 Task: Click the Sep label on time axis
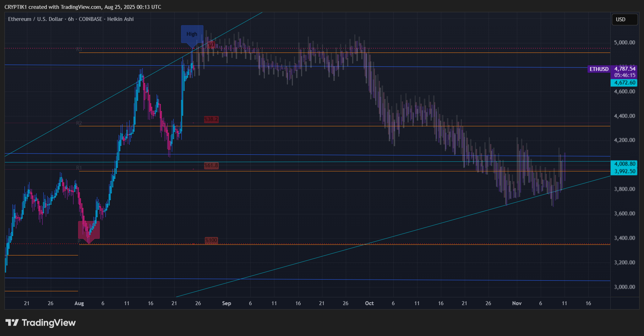227,303
